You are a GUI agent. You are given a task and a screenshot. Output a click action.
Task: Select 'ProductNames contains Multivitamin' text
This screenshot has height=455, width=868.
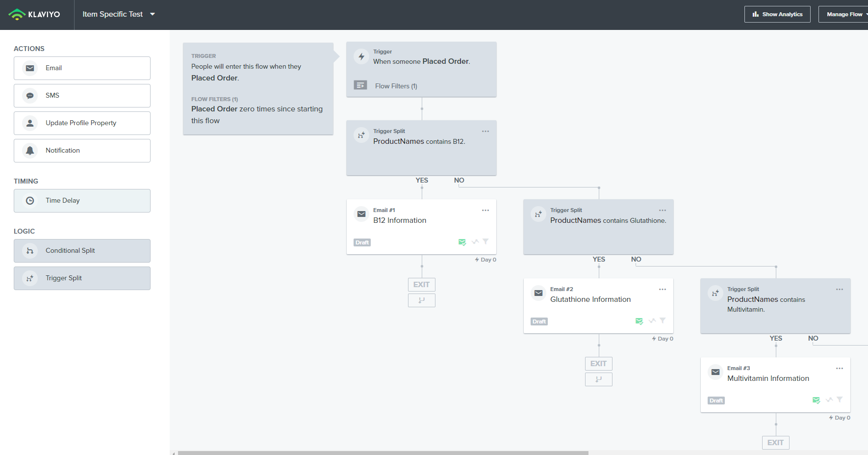click(766, 304)
